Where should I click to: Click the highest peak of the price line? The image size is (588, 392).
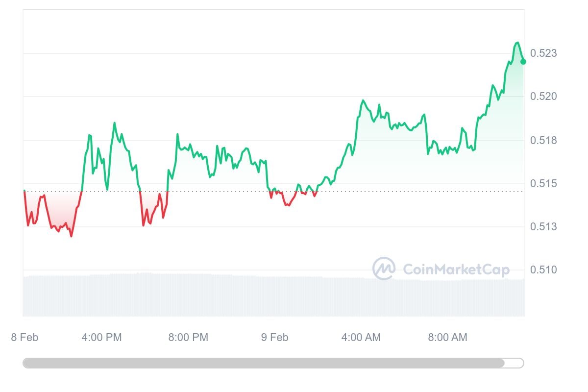pyautogui.click(x=517, y=43)
